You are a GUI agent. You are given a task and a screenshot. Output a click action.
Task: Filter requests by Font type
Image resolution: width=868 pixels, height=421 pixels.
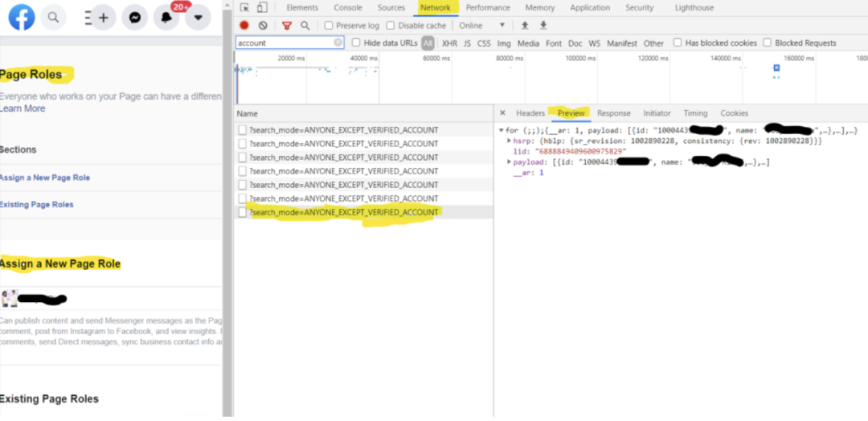[554, 43]
